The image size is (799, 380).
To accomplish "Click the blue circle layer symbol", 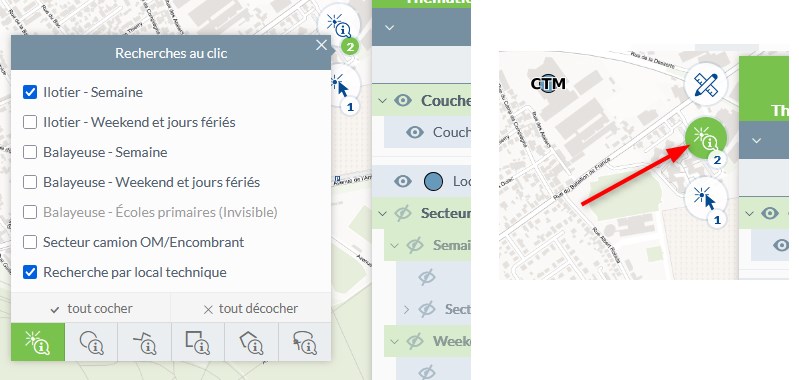I will pyautogui.click(x=434, y=181).
